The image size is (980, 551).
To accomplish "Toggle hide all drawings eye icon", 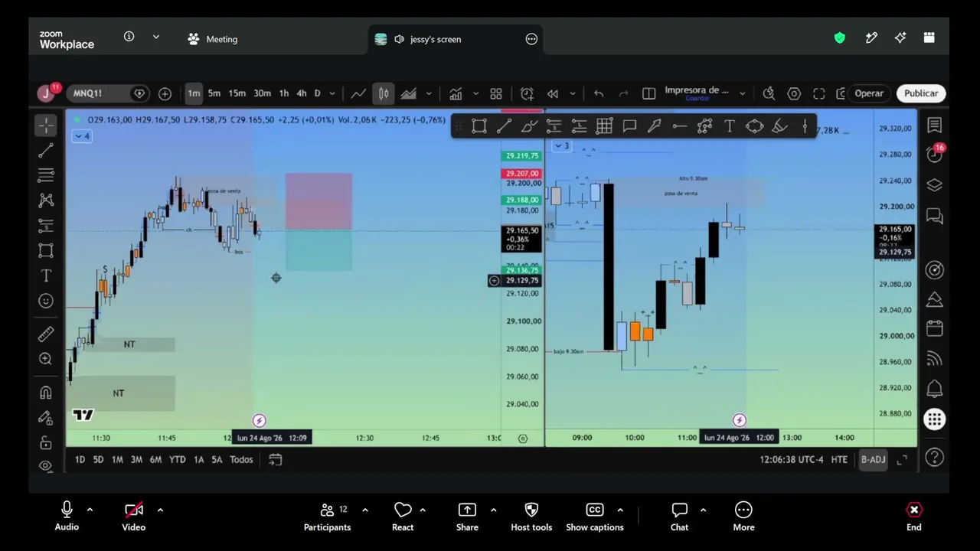I will 46,466.
